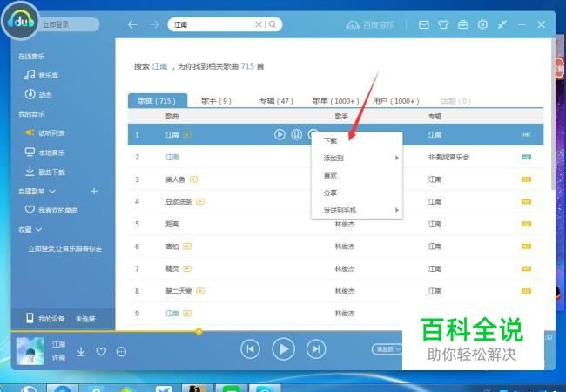Open the skin (shirt) icon

click(x=443, y=24)
